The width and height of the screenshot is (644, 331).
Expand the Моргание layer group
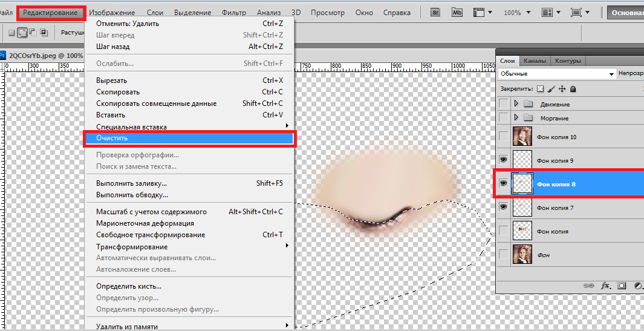click(x=516, y=119)
